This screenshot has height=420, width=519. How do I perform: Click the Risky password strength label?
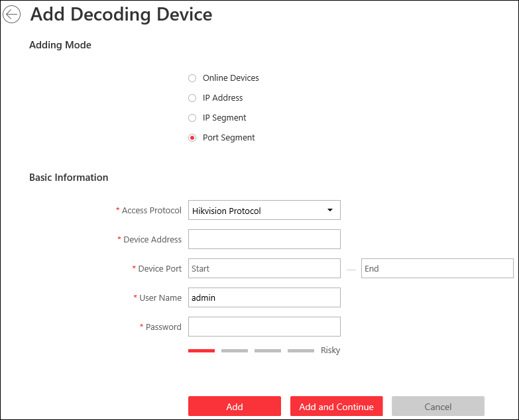point(330,350)
